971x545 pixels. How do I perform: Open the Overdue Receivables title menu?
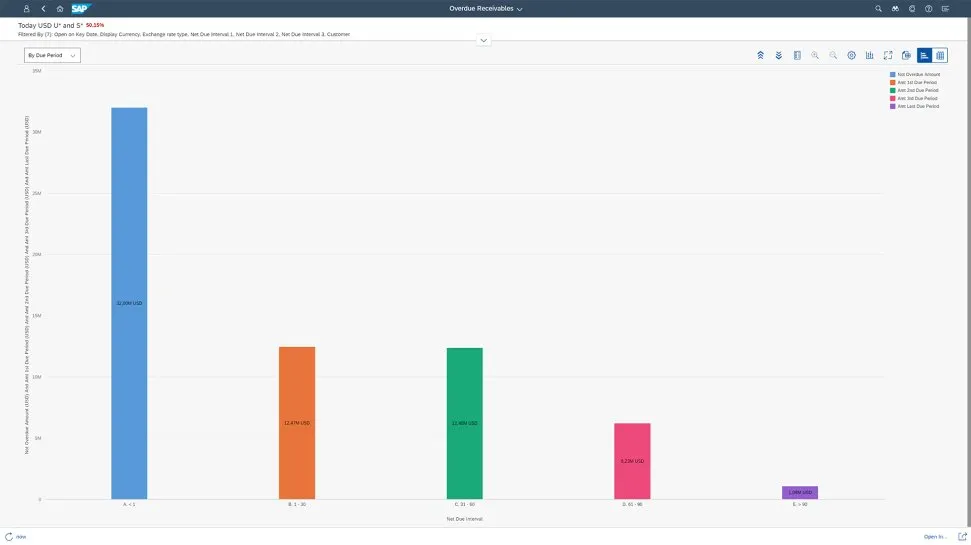486,9
